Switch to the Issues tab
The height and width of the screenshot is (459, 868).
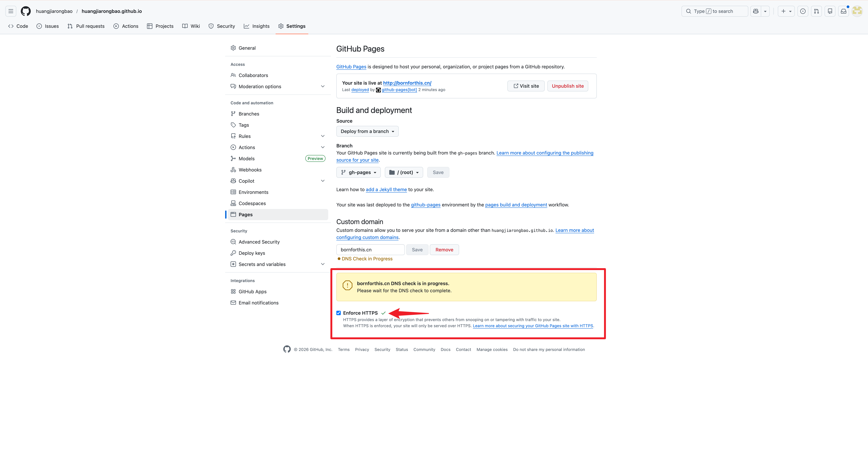(x=47, y=26)
